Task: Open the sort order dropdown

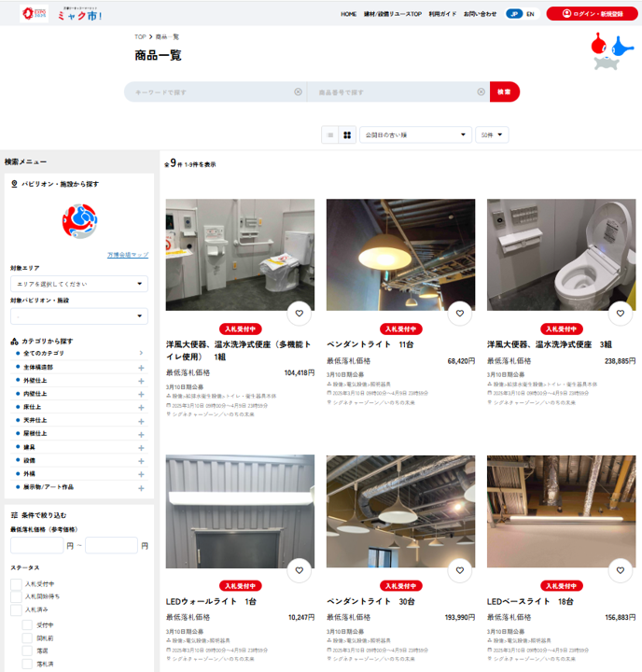Action: [415, 135]
